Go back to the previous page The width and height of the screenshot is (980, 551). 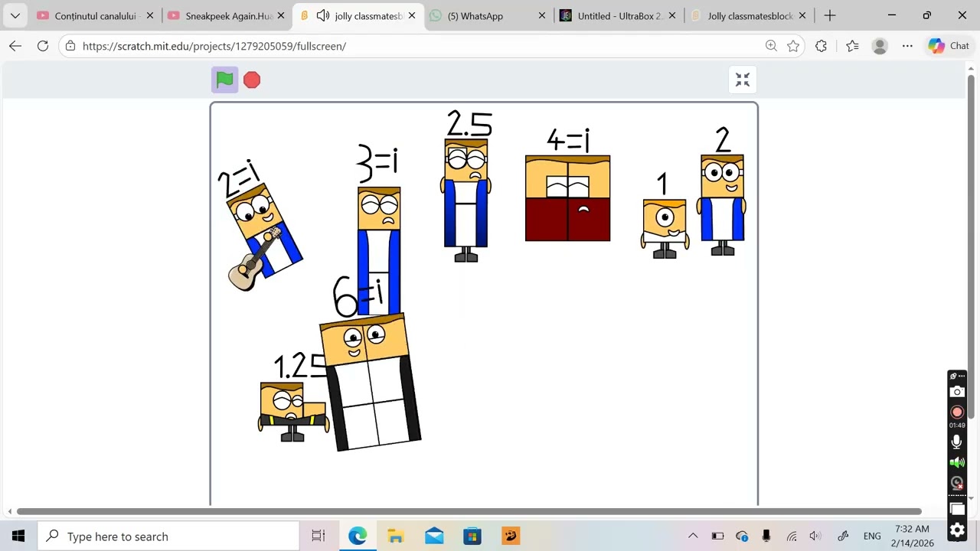point(15,46)
